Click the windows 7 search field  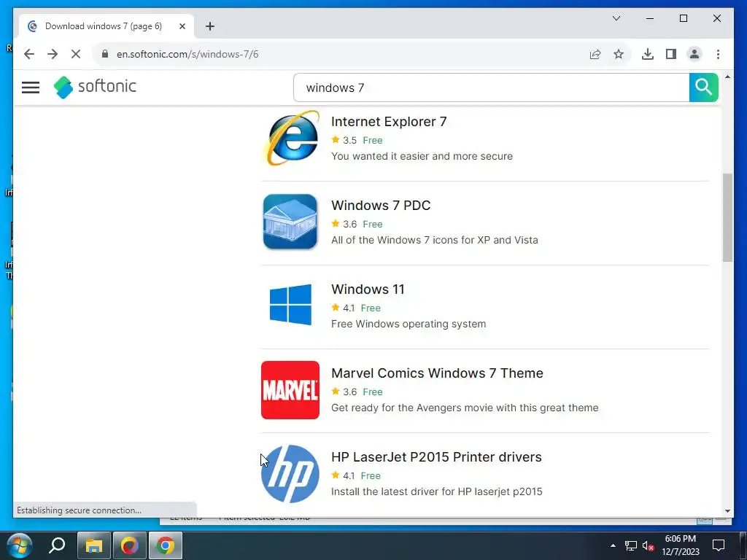[x=491, y=87]
